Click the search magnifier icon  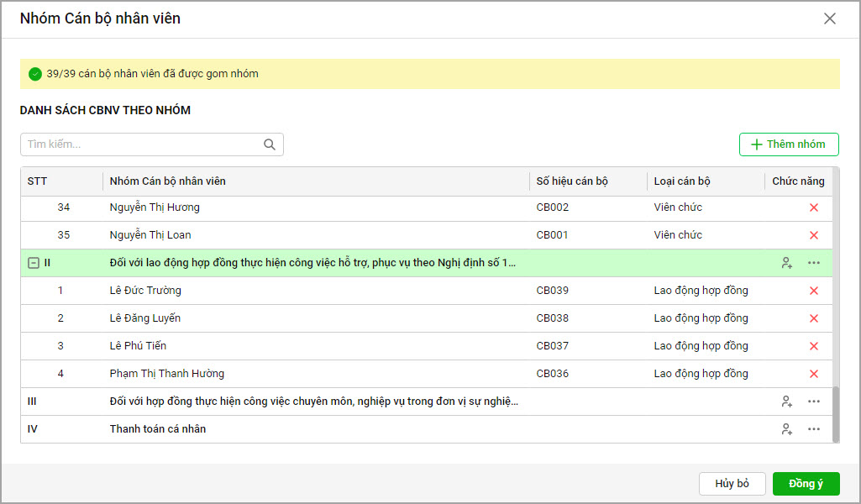(270, 144)
